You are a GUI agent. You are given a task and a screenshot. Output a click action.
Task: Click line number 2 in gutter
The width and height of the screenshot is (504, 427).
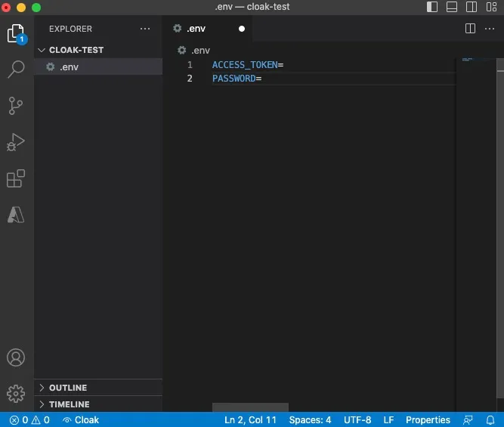tap(190, 78)
